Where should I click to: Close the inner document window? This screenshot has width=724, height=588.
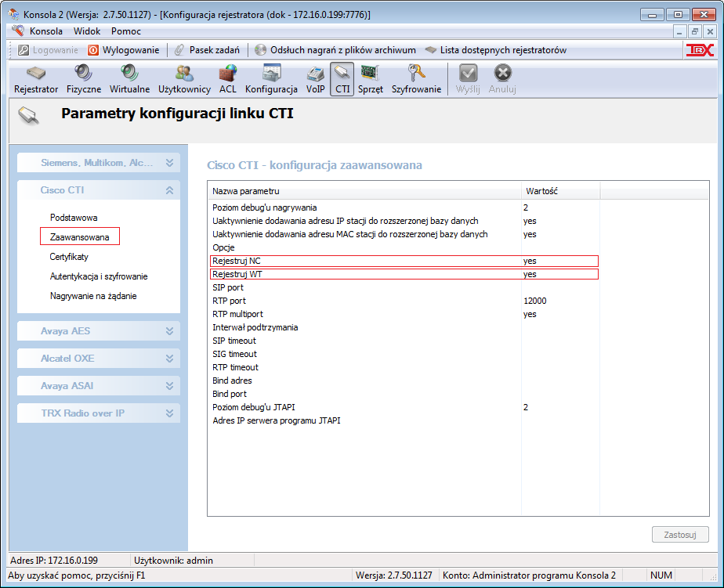click(x=710, y=31)
